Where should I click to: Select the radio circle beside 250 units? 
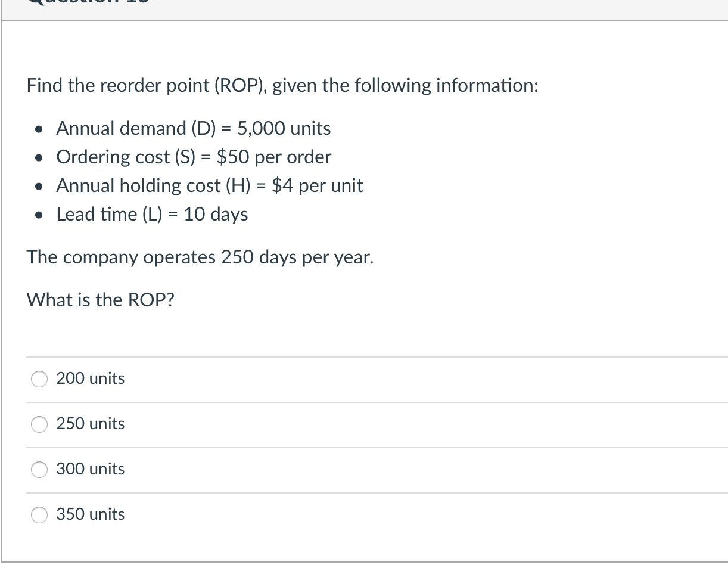point(39,424)
